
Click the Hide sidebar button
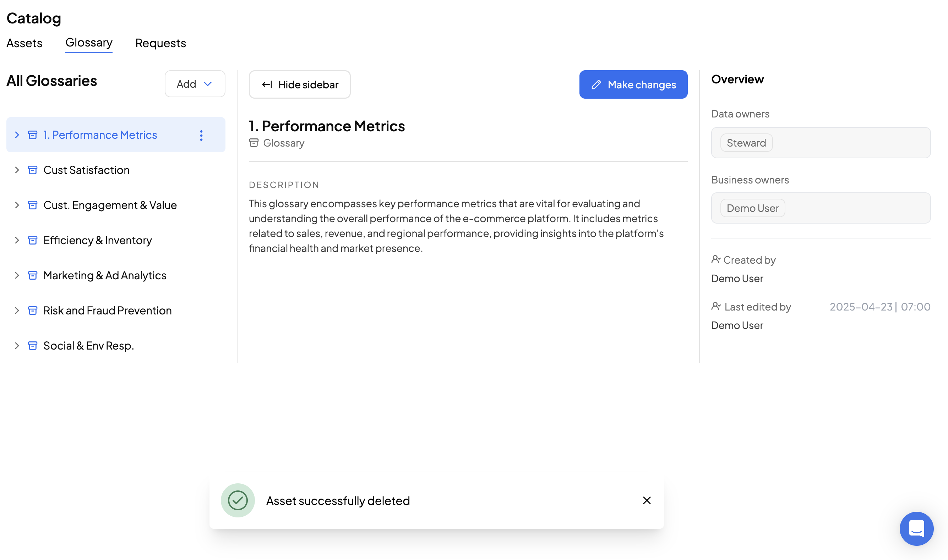pos(299,84)
